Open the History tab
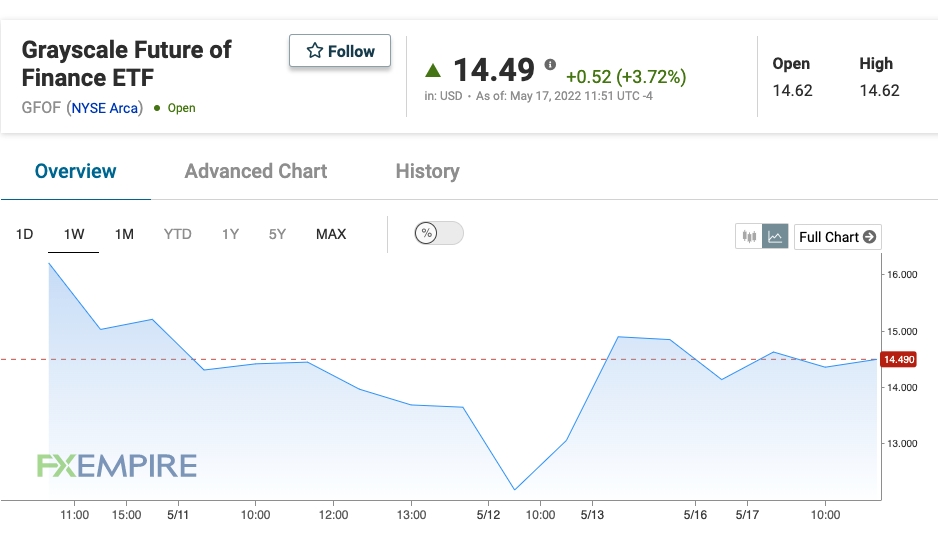This screenshot has width=938, height=545. coord(427,171)
